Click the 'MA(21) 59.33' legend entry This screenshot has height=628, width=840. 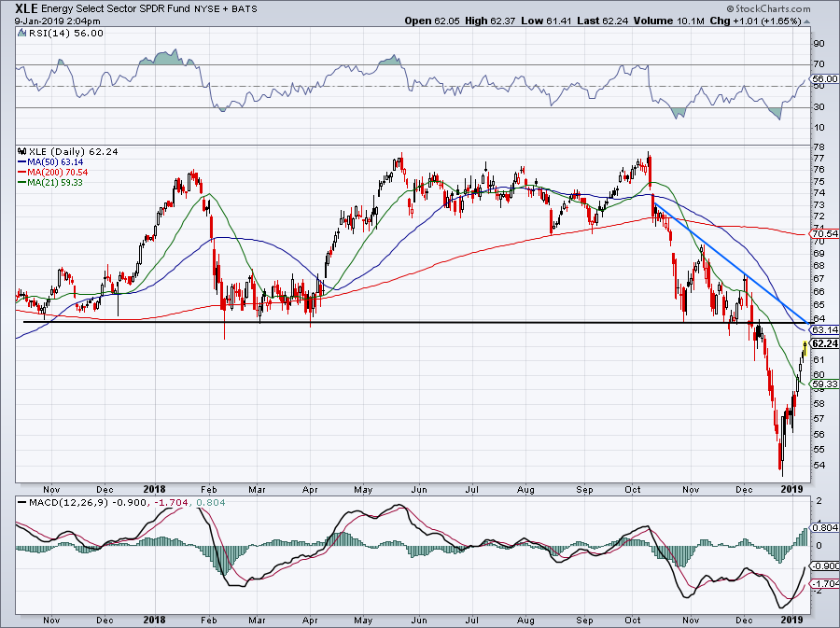click(51, 182)
